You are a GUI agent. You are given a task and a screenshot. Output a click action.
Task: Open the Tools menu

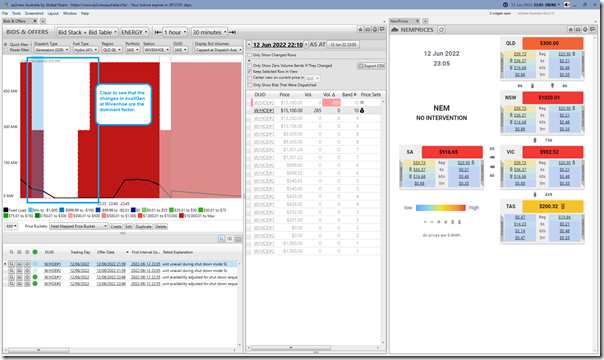(x=16, y=13)
